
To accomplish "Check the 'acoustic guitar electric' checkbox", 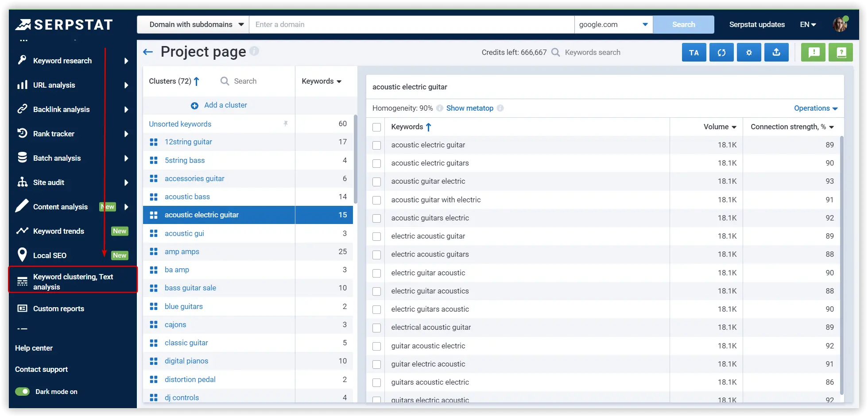I will [x=377, y=182].
